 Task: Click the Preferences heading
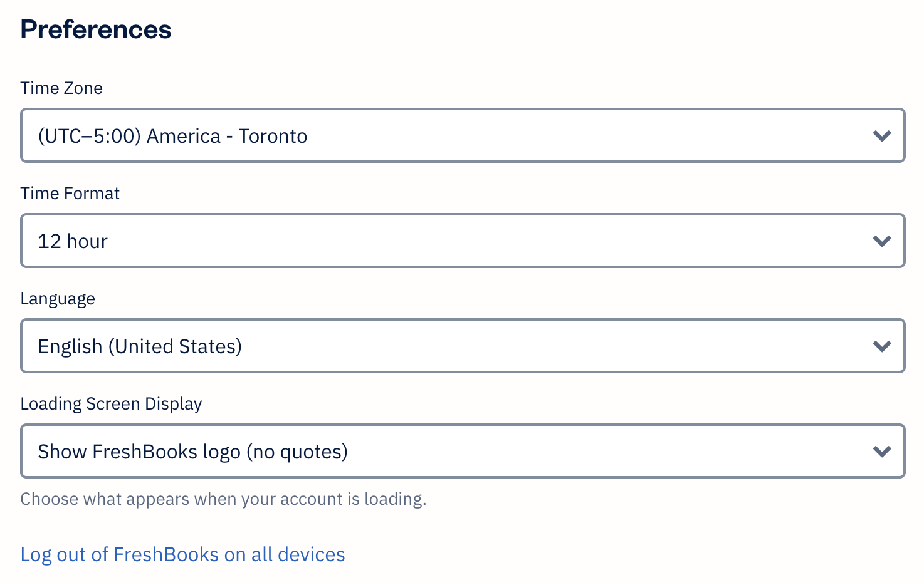click(x=96, y=29)
